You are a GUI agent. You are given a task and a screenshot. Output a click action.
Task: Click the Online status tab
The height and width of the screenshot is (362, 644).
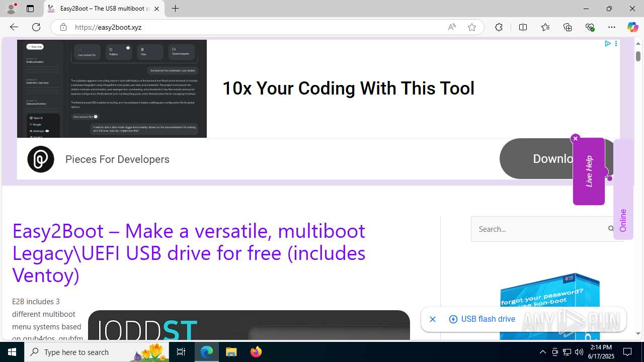pyautogui.click(x=623, y=189)
